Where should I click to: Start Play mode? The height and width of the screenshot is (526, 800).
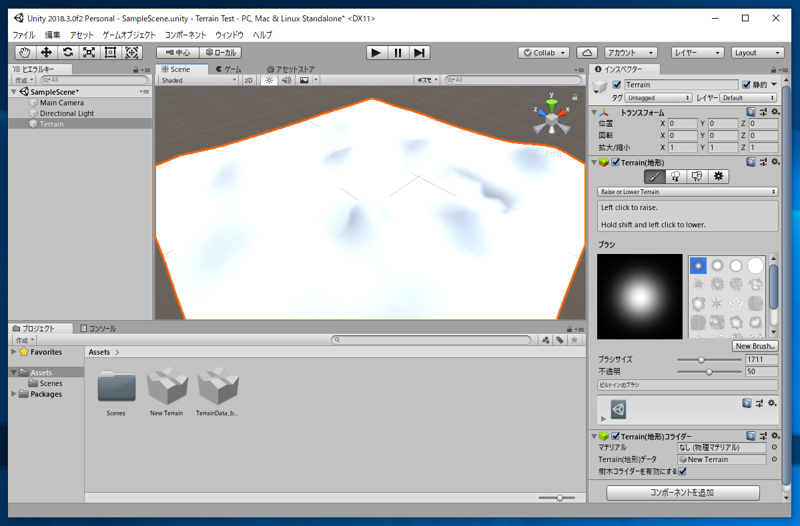pos(376,53)
